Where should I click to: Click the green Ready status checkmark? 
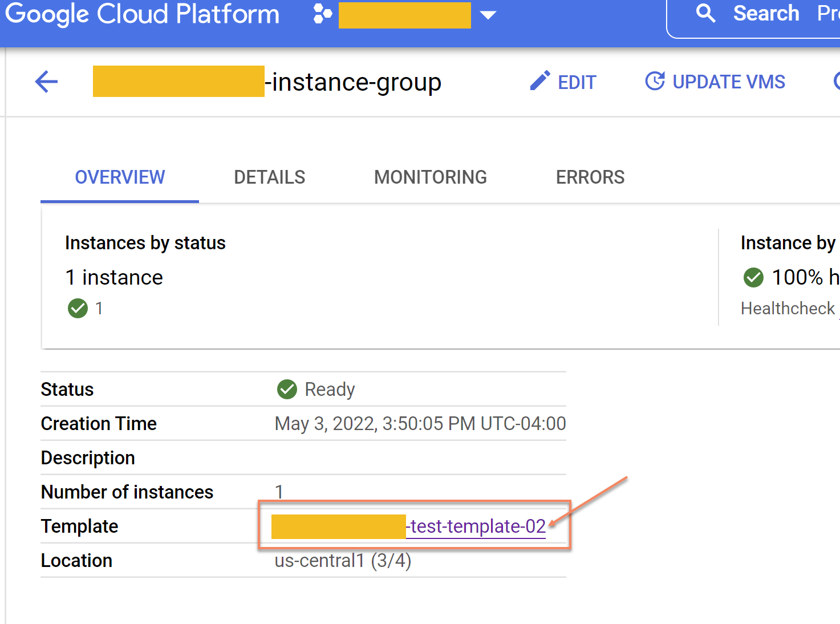[287, 389]
